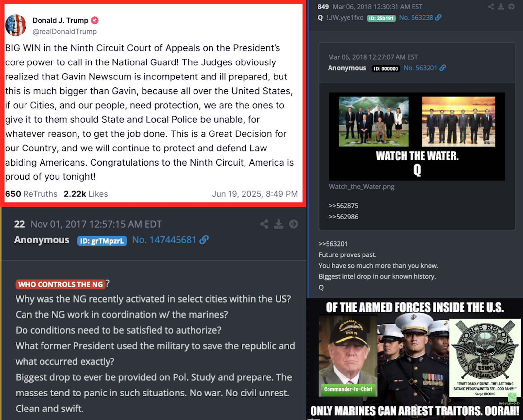Click share icon on post 22
The width and height of the screenshot is (523, 420).
264,224
